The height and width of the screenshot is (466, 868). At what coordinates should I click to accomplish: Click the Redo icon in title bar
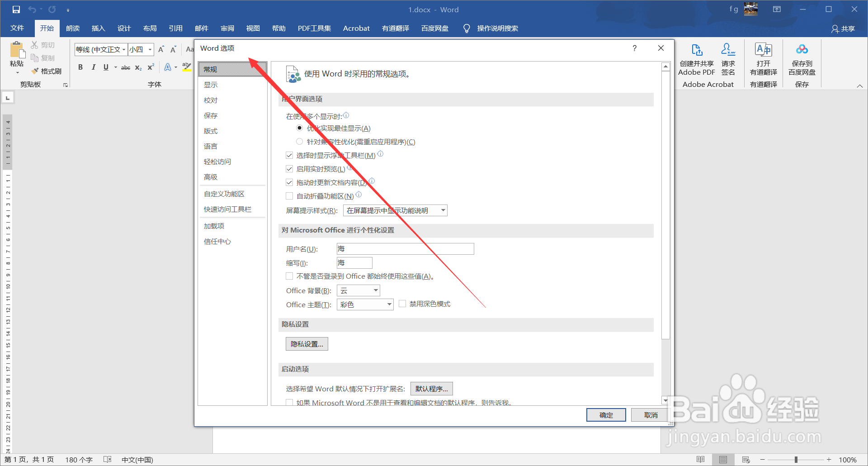tap(52, 10)
